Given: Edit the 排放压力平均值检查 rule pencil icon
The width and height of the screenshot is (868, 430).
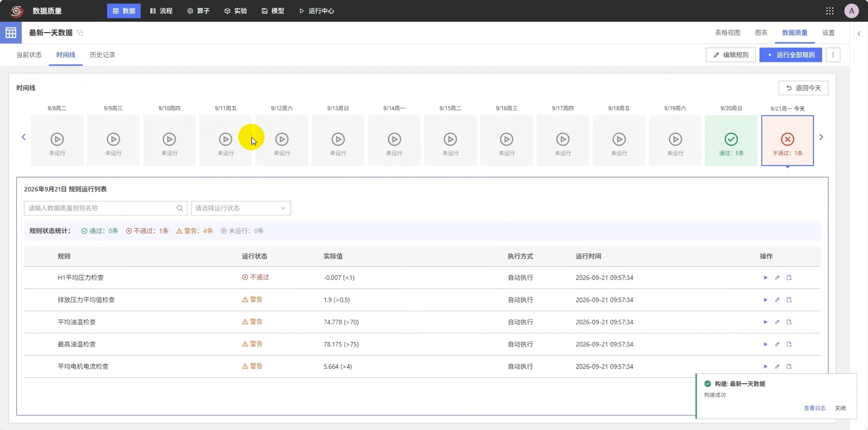Looking at the screenshot, I should click(x=777, y=300).
